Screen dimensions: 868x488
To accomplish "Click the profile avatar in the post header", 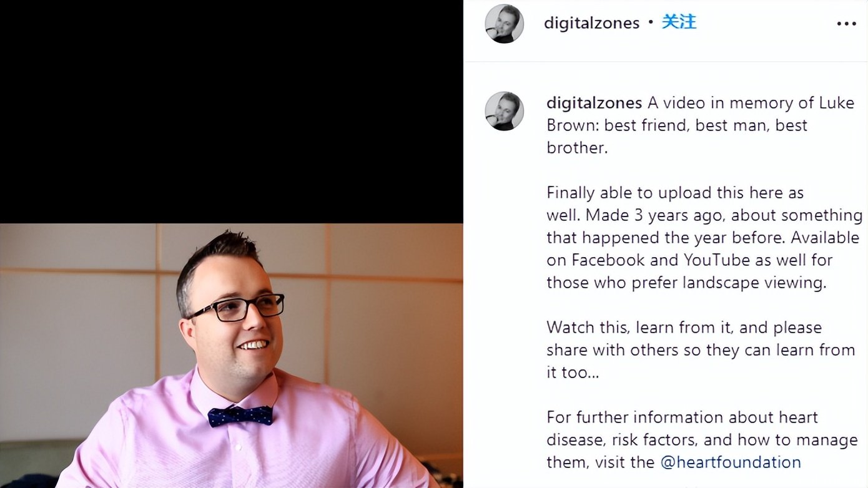I will (505, 24).
